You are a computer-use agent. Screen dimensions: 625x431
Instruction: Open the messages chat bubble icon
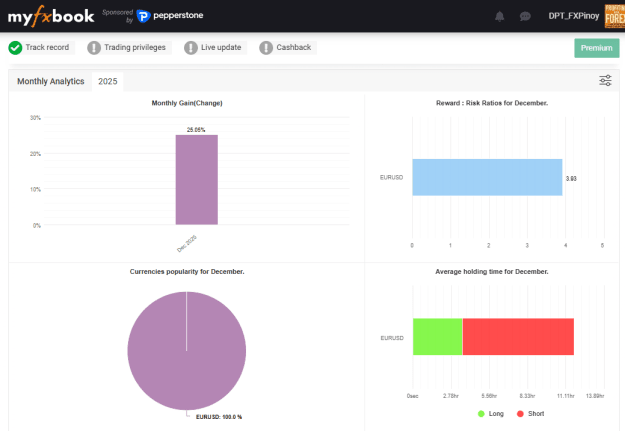pos(525,16)
